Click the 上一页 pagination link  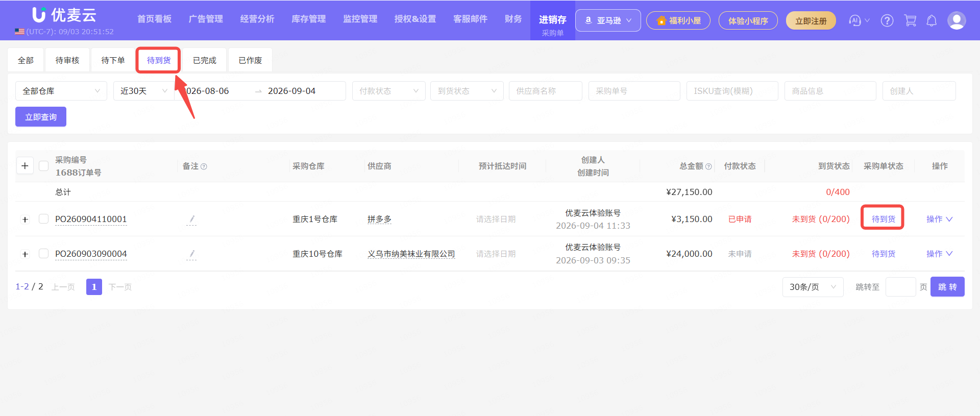pos(63,287)
